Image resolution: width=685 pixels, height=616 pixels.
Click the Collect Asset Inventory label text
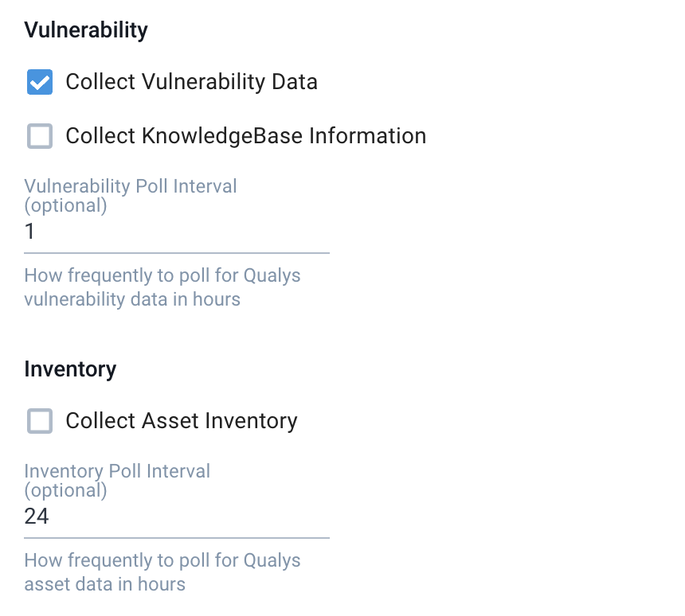pos(181,420)
